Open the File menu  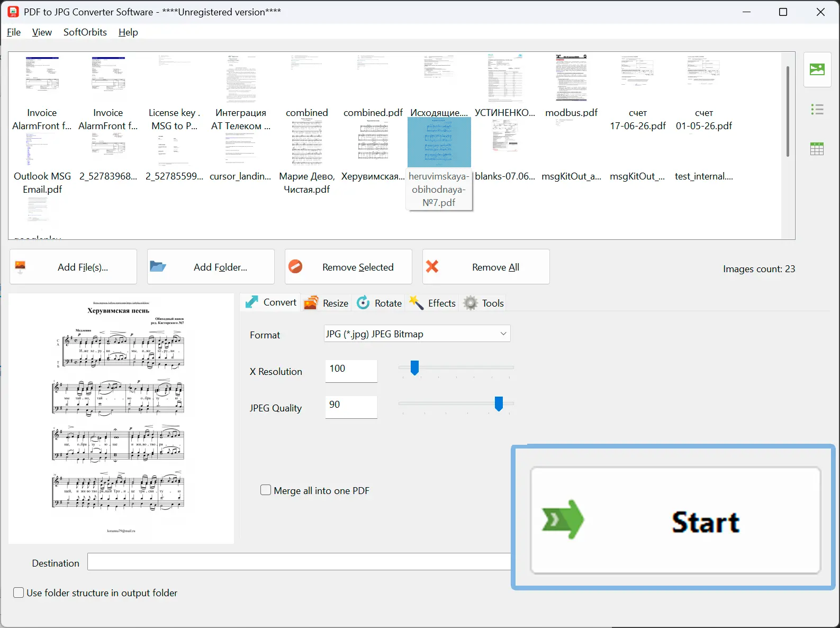[14, 32]
